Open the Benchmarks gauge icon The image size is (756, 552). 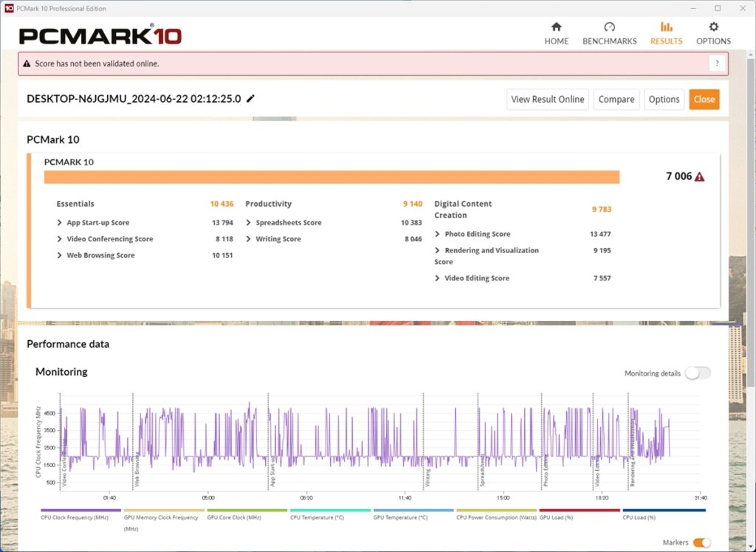609,27
